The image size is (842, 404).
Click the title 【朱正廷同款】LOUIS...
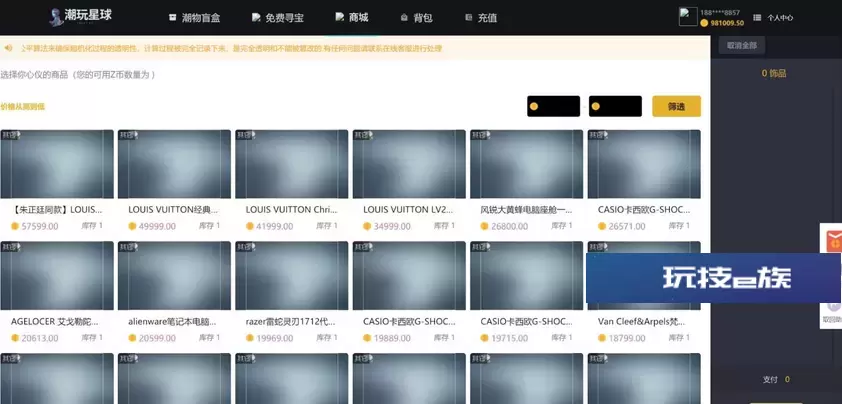click(x=56, y=210)
